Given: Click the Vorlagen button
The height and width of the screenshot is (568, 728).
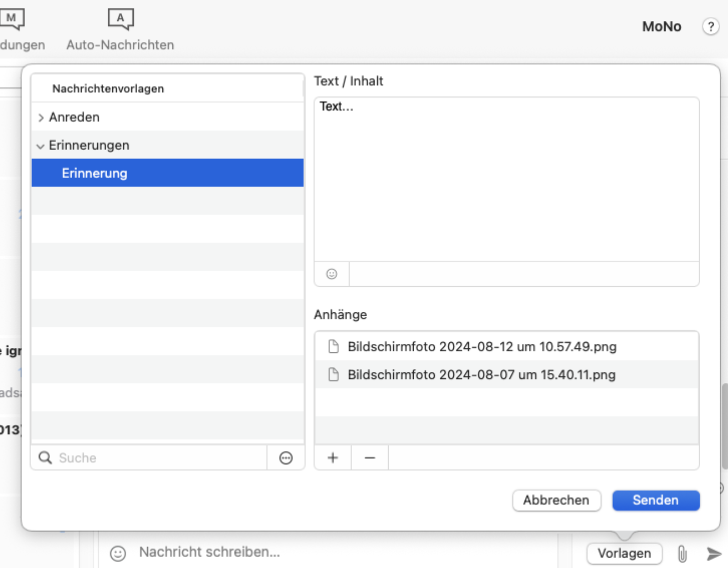Looking at the screenshot, I should pos(624,553).
